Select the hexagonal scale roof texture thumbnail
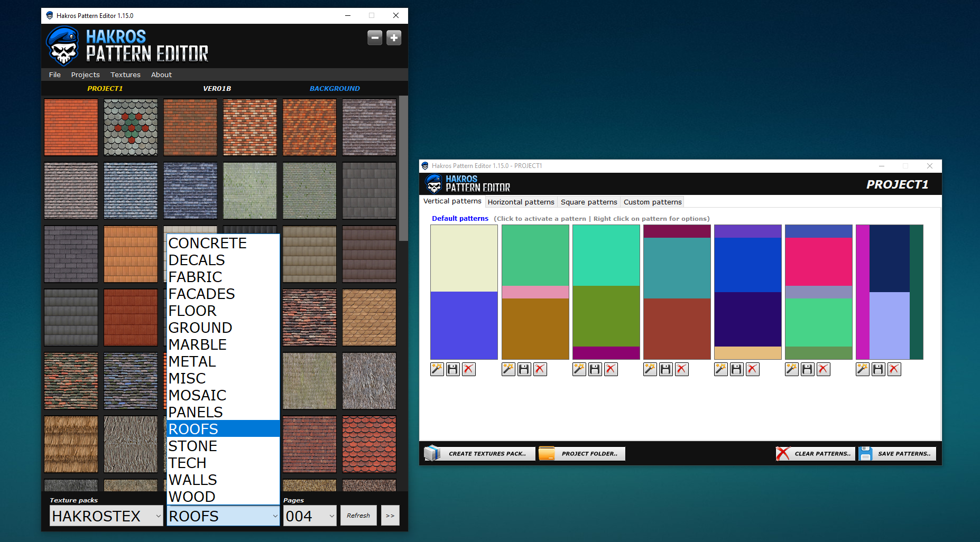Image resolution: width=980 pixels, height=542 pixels. (131, 127)
